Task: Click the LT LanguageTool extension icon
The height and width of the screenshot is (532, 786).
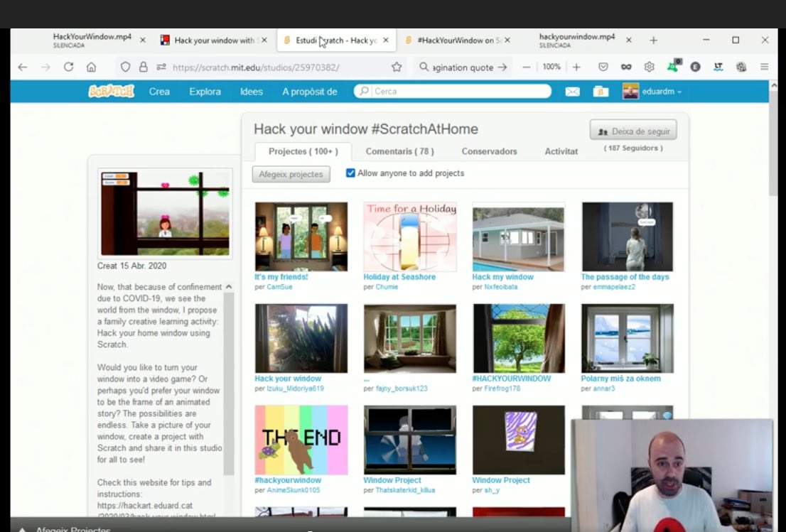Action: 718,67
